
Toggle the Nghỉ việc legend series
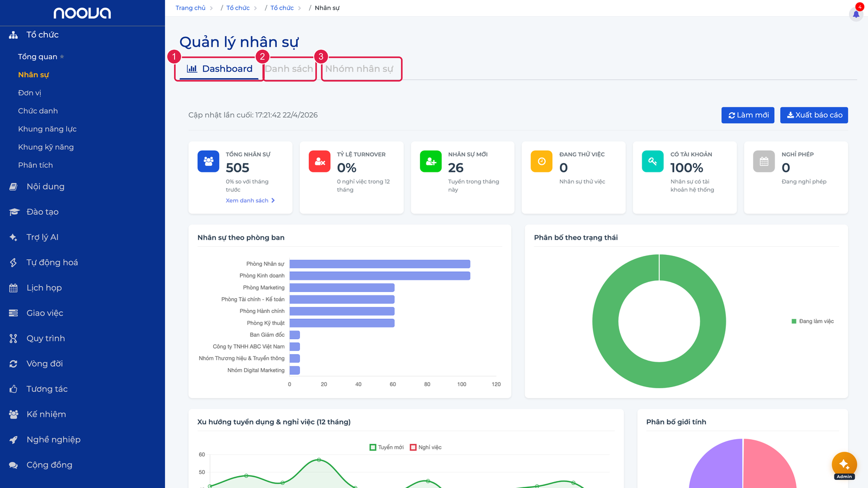click(x=426, y=447)
